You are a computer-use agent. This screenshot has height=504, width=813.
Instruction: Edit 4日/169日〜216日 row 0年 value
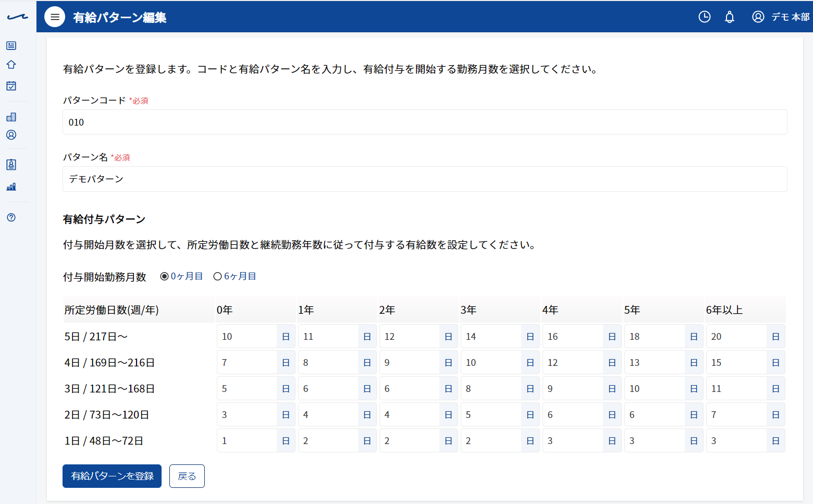coord(247,362)
